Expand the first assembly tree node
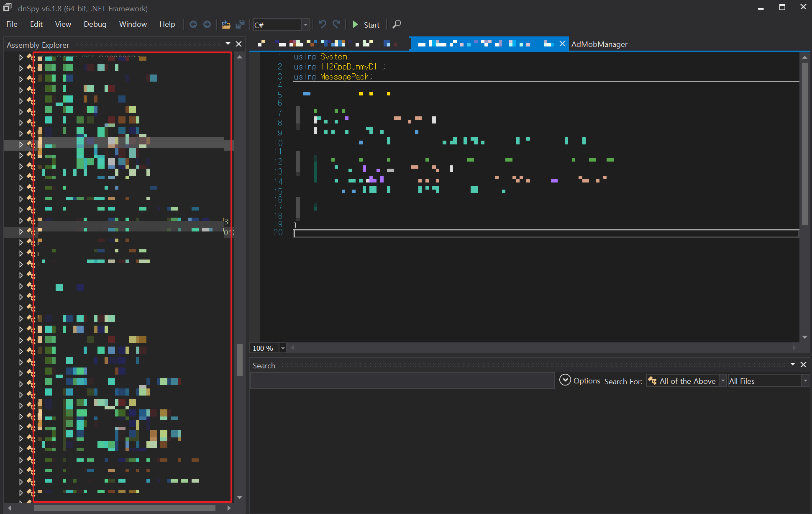Screen dimensions: 812x514 tap(20, 57)
